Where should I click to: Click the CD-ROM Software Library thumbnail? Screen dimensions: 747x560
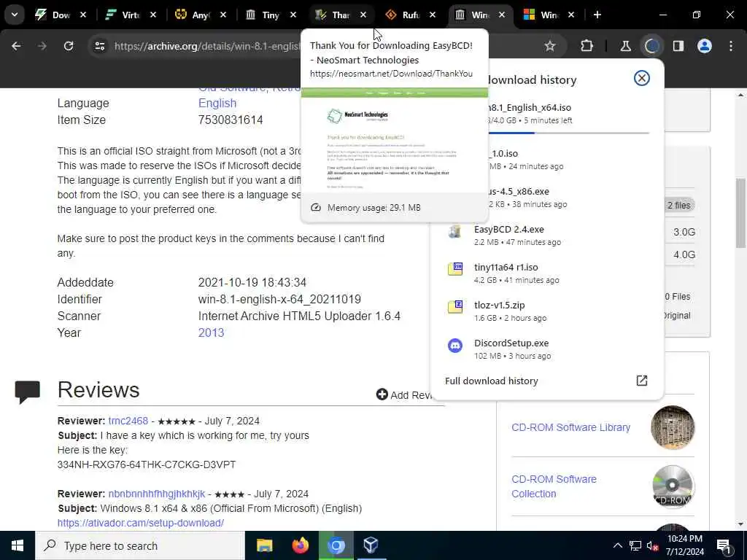672,427
